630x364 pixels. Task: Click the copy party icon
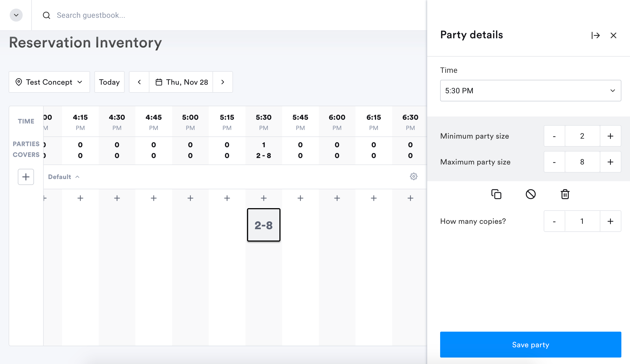[496, 194]
